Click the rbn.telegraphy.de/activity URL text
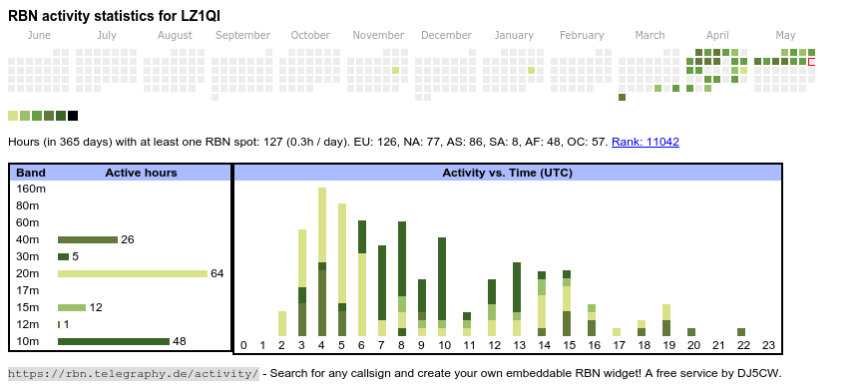 tap(134, 373)
